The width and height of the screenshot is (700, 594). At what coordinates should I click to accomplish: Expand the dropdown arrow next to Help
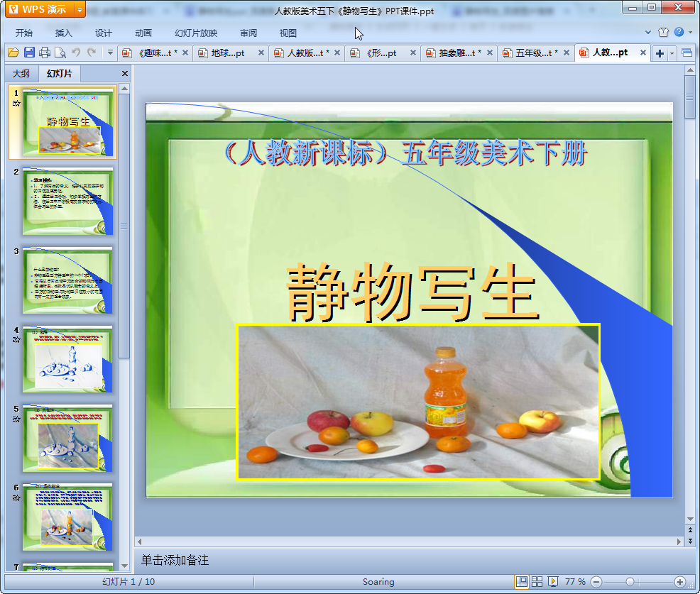[690, 32]
